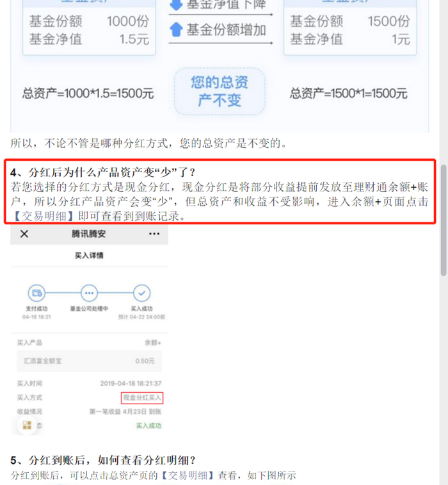
Task: Click the 支付成功 wallet step icon
Action: tap(36, 293)
